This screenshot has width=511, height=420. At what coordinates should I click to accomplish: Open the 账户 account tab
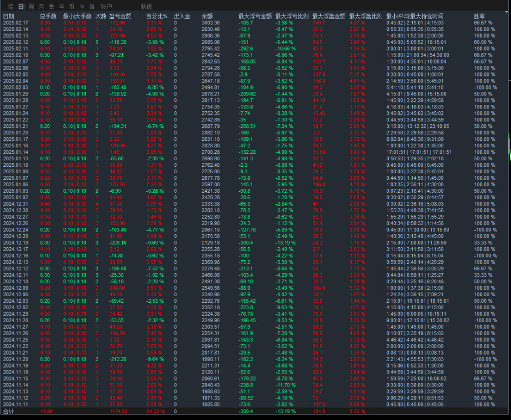click(106, 6)
